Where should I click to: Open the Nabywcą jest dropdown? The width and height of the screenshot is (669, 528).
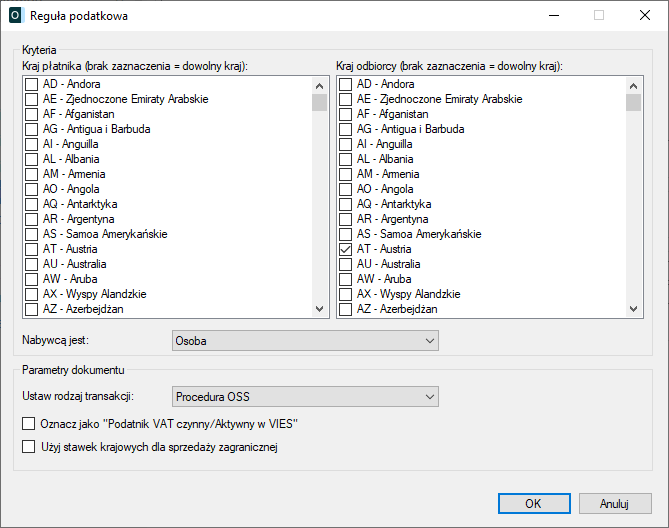point(305,341)
